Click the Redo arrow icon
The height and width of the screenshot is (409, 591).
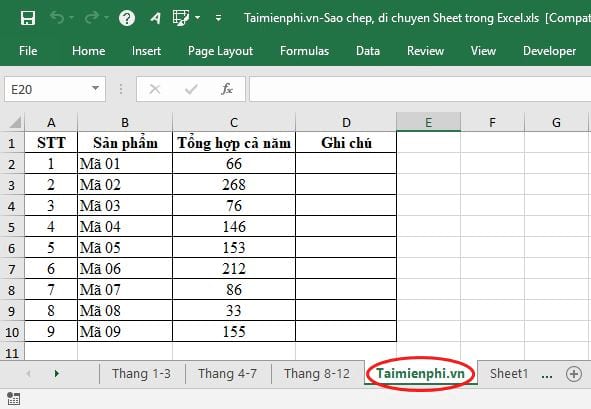tap(92, 17)
